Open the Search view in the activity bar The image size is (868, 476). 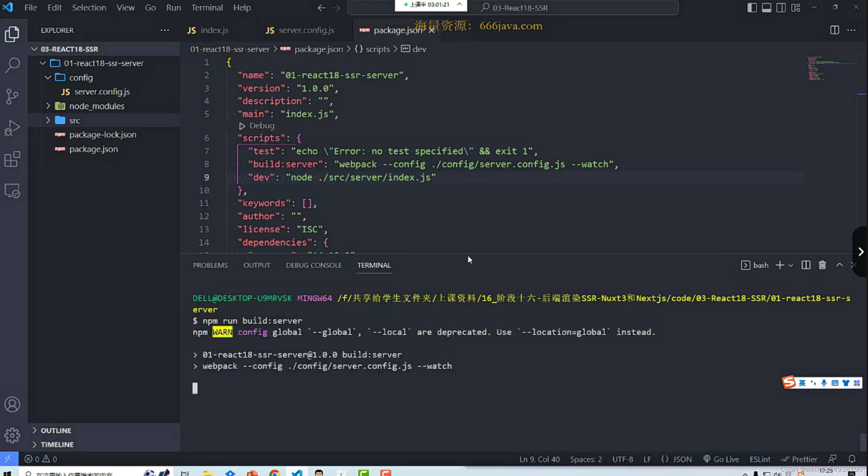pos(12,65)
